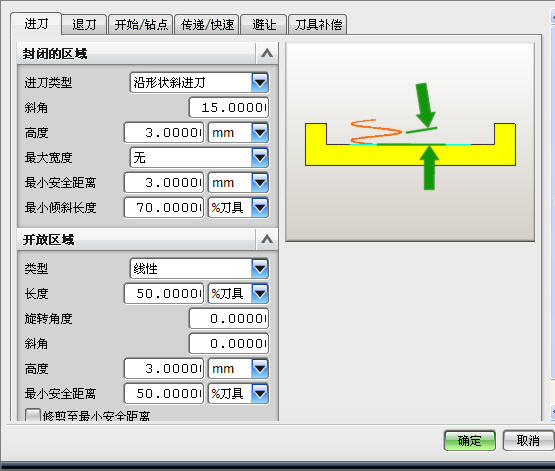The height and width of the screenshot is (471, 555).
Task: Open the 进刀类型 dropdown showing 沿形状斜进刀
Action: click(x=199, y=82)
